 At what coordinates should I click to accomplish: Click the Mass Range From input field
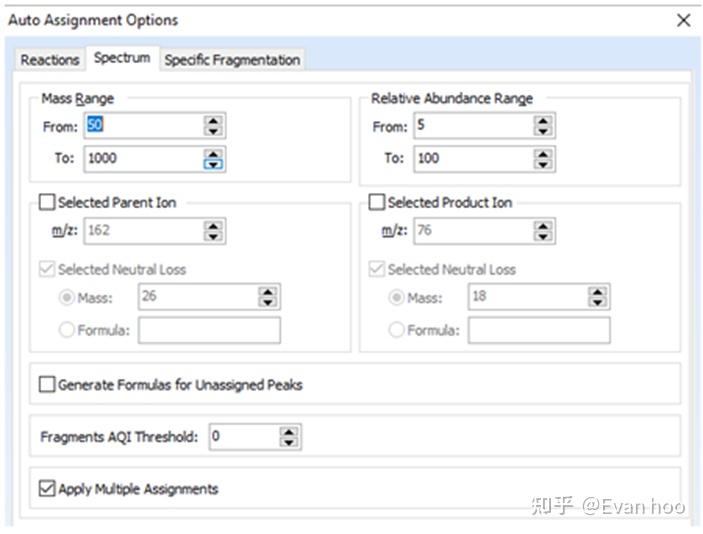click(142, 126)
